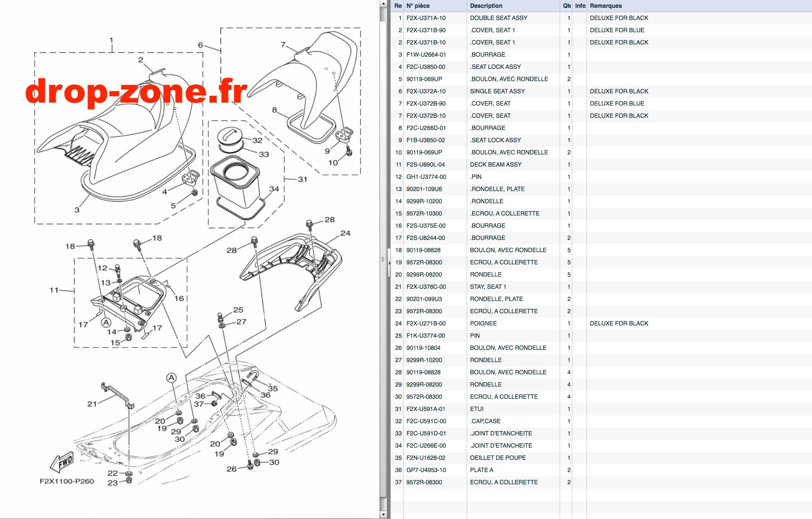812x519 pixels.
Task: Click the ETUI description cell
Action: tap(476, 409)
